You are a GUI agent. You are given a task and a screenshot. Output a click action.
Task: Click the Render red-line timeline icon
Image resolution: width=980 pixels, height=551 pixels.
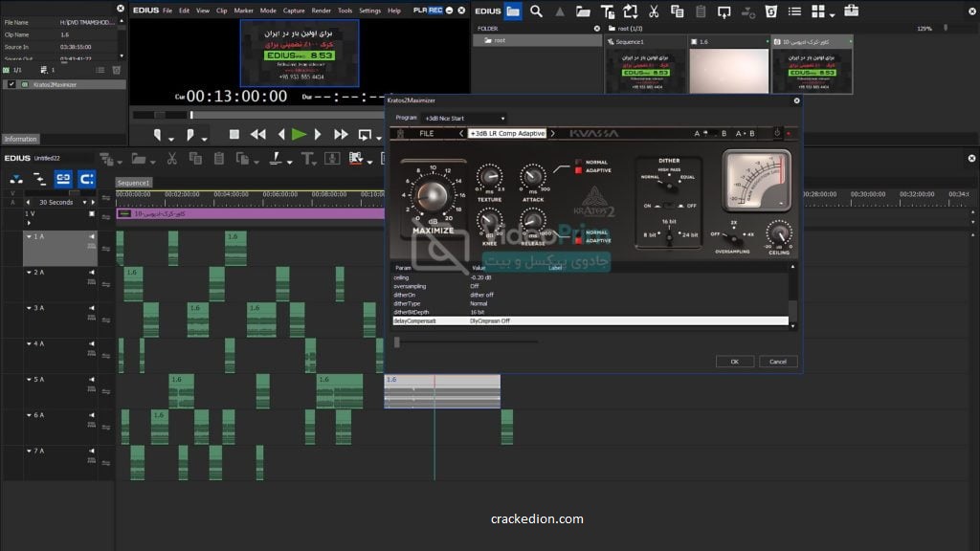(356, 159)
